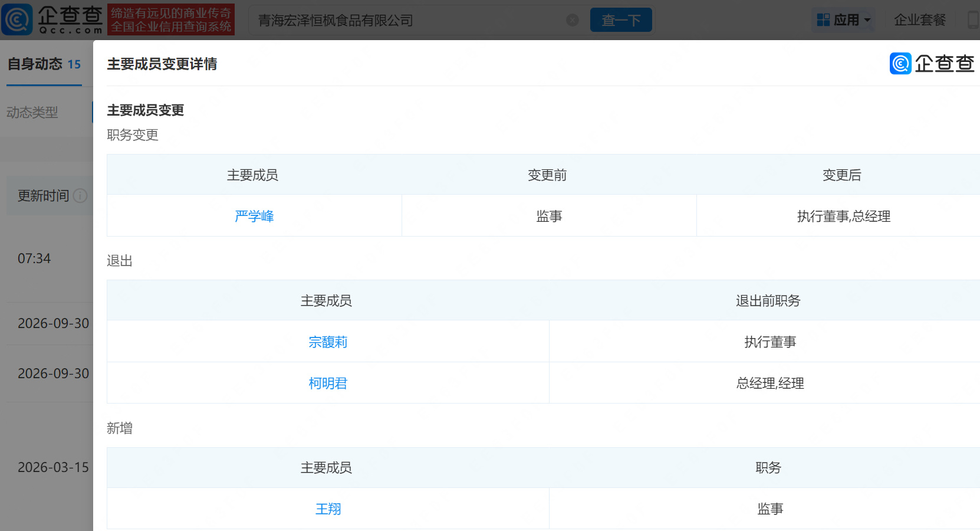Click the 退出前职务 column header
Image resolution: width=980 pixels, height=531 pixels.
pyautogui.click(x=768, y=300)
